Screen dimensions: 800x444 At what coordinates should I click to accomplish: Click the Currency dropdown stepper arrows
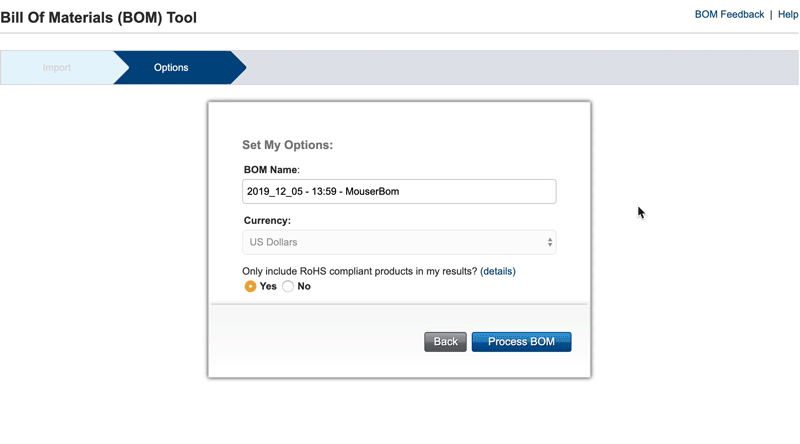point(549,242)
